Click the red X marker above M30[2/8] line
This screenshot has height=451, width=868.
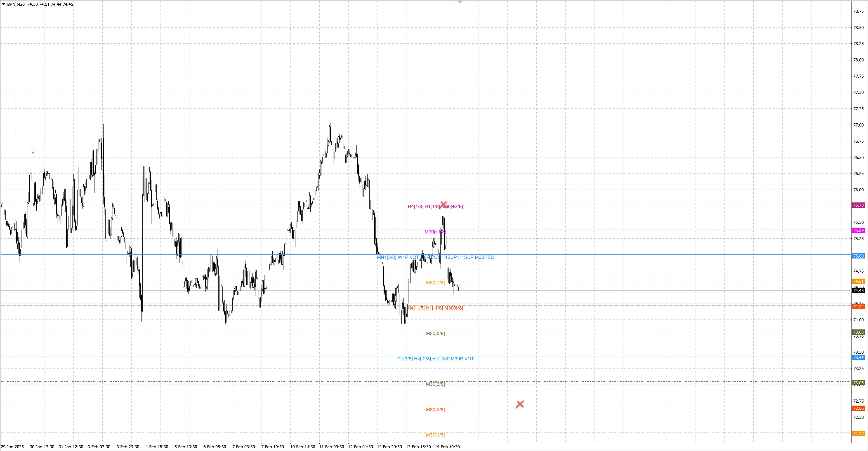pyautogui.click(x=520, y=404)
